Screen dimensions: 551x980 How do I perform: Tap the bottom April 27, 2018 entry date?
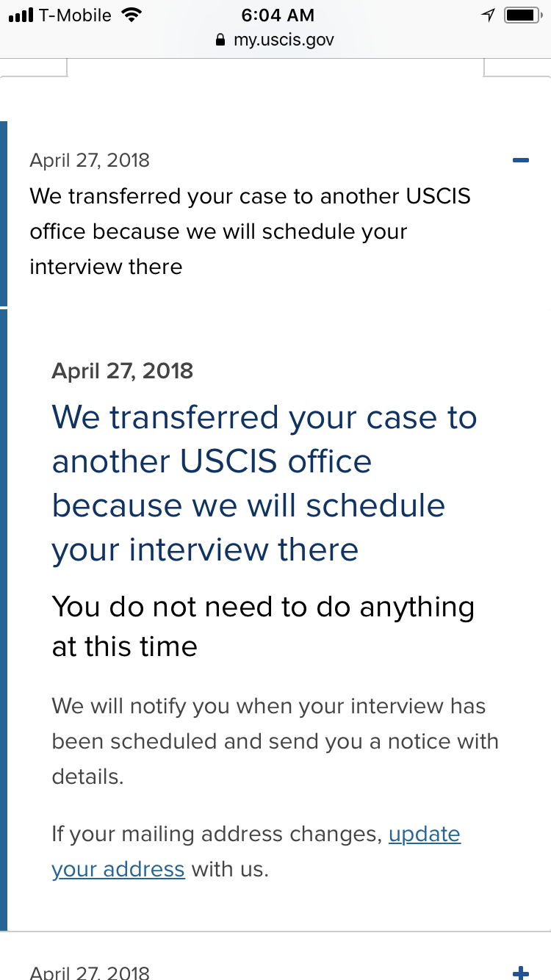point(90,973)
